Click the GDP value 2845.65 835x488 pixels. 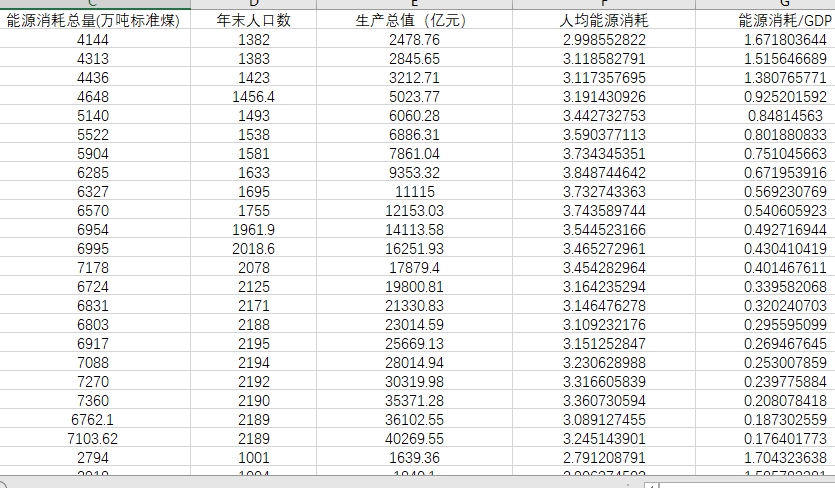click(x=414, y=59)
